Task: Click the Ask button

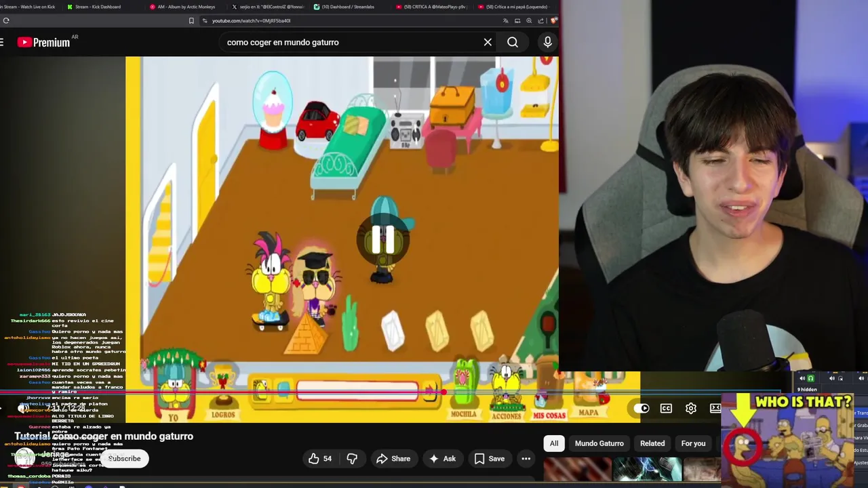Action: [x=442, y=459]
